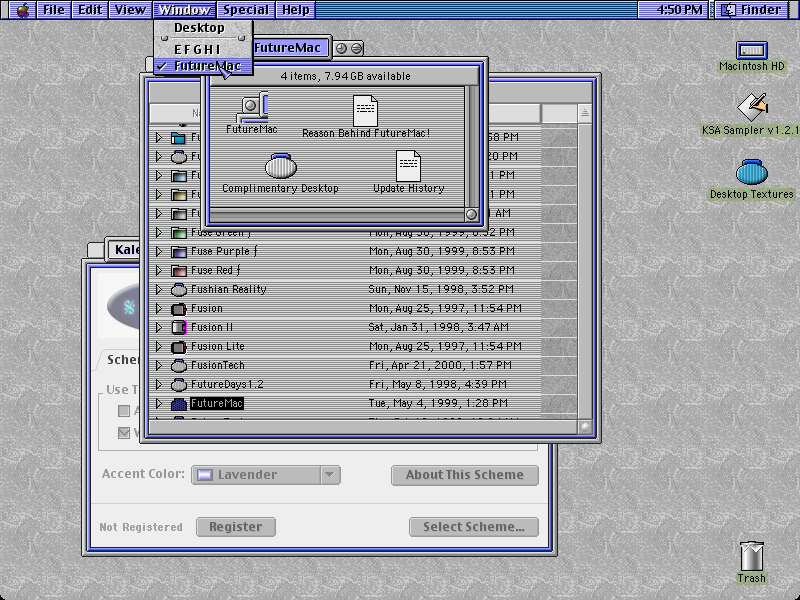Expand the Fuse Purple ƒ folder

tap(159, 252)
